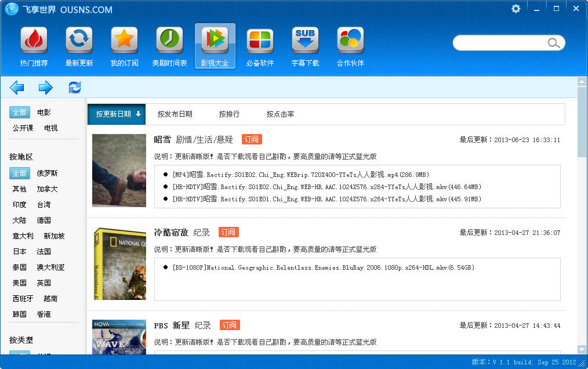Open 必备软件 colored-grid icon
The height and width of the screenshot is (369, 588).
pyautogui.click(x=260, y=40)
